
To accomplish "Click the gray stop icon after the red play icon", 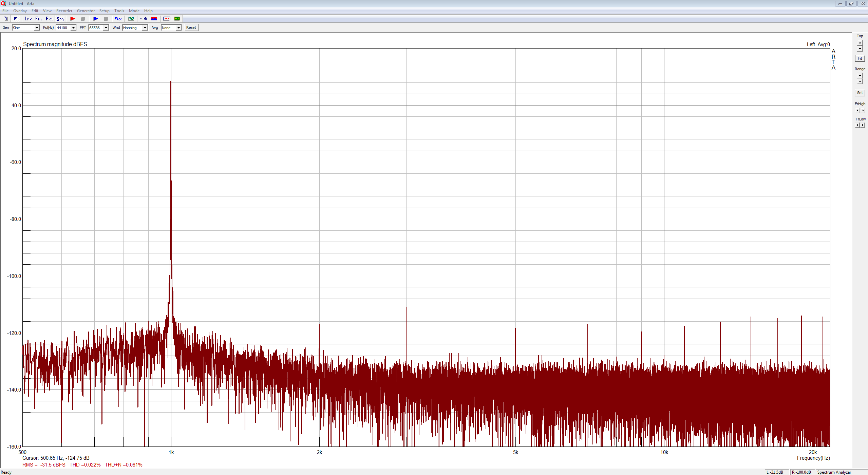I will pos(83,19).
